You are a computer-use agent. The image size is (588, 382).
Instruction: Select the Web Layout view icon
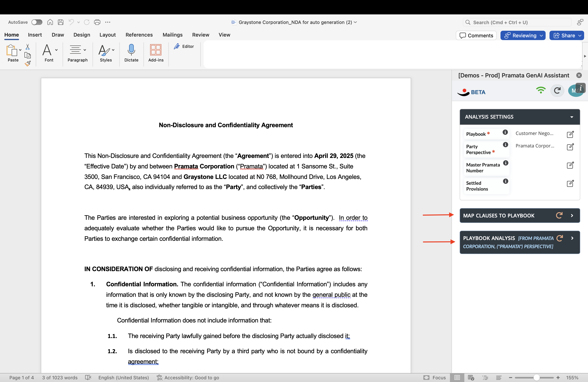click(471, 378)
